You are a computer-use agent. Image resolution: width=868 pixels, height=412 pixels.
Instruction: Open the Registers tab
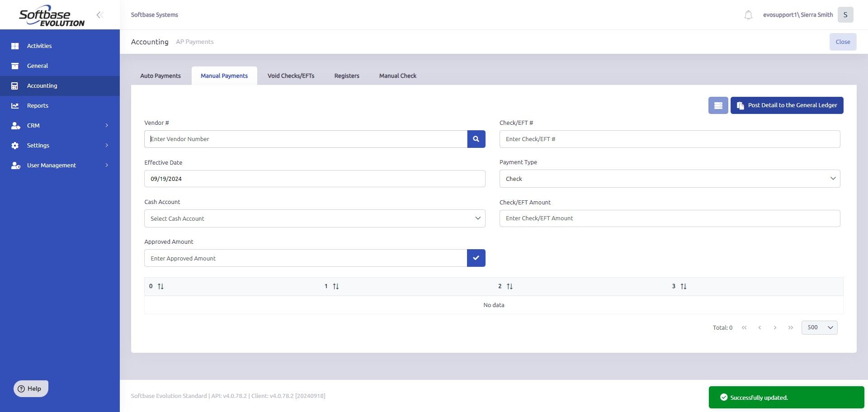[347, 76]
